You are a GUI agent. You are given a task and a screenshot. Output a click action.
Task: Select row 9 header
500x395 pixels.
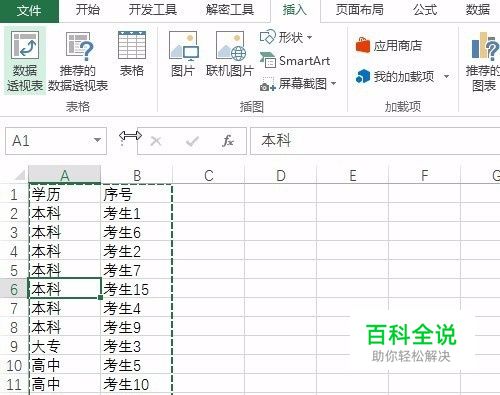point(14,346)
